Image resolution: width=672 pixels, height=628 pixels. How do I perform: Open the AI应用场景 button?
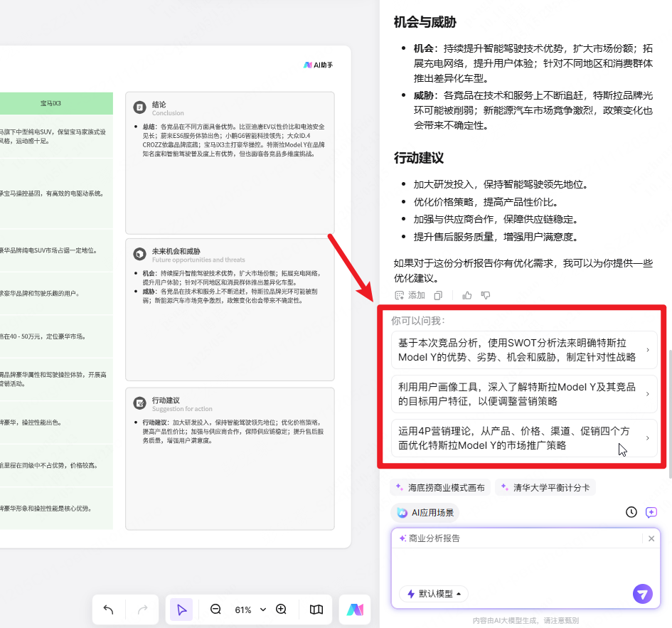[425, 513]
